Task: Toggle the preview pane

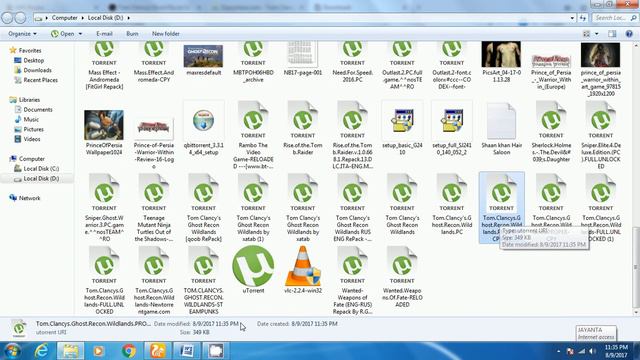Action: (x=612, y=34)
